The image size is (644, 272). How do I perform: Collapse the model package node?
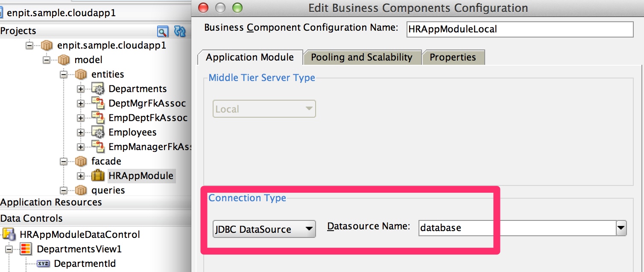(x=46, y=60)
